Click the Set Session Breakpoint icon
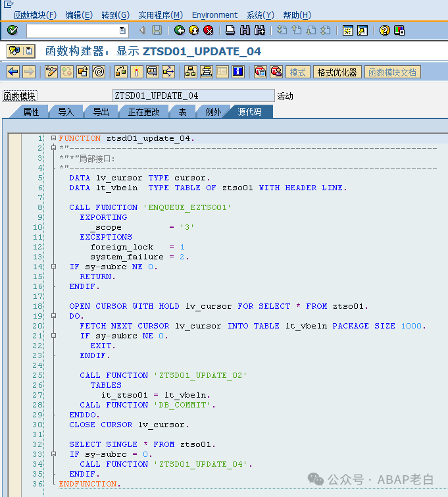448x497 pixels. [x=260, y=72]
